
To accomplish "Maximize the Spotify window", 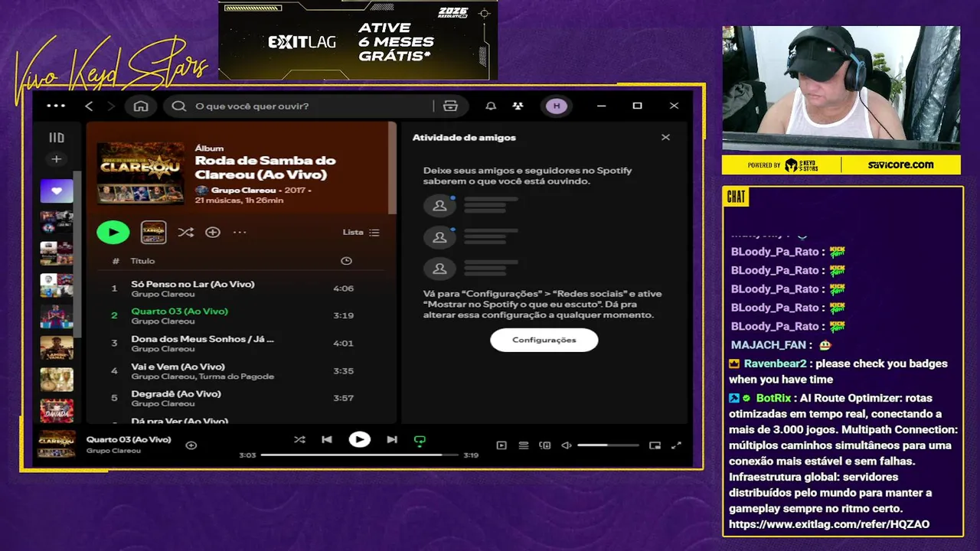I will [637, 106].
